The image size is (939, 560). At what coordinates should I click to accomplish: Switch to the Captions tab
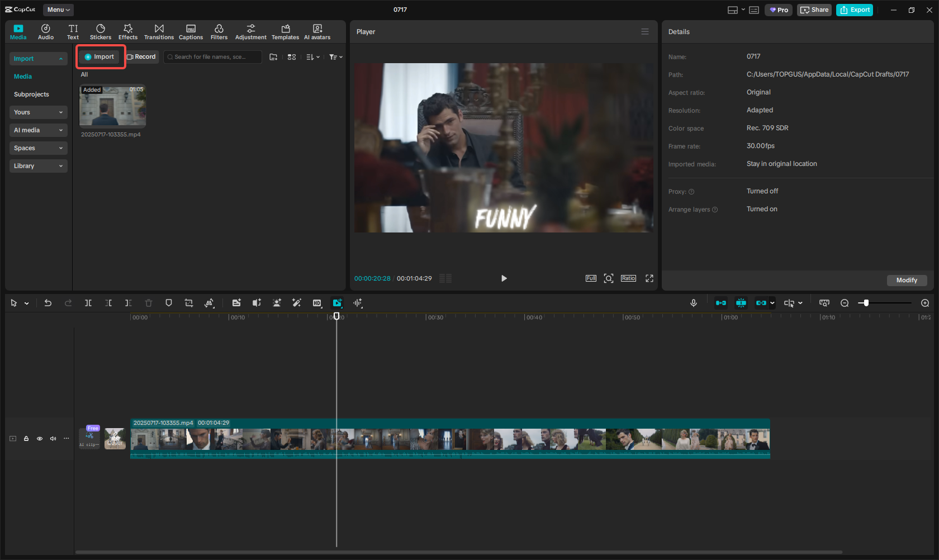tap(191, 32)
